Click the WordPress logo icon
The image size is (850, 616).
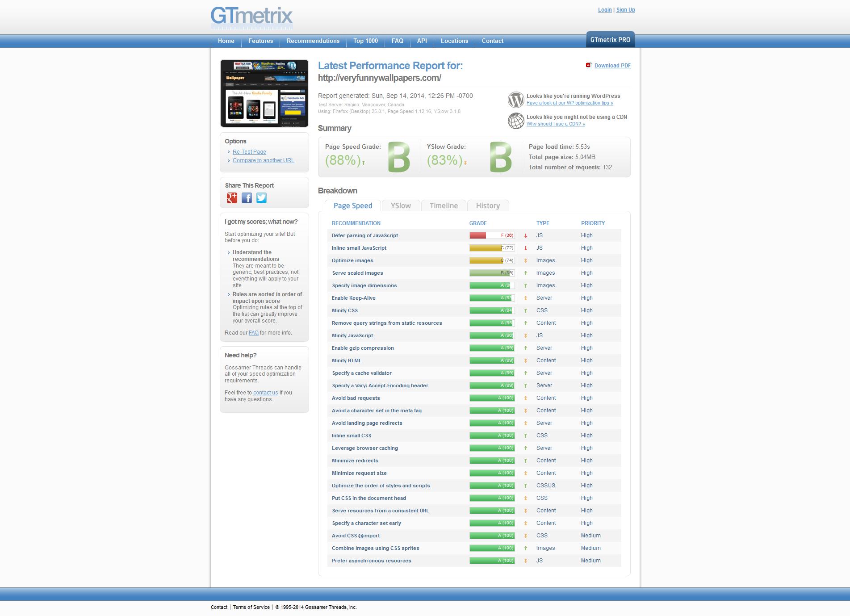click(x=515, y=100)
